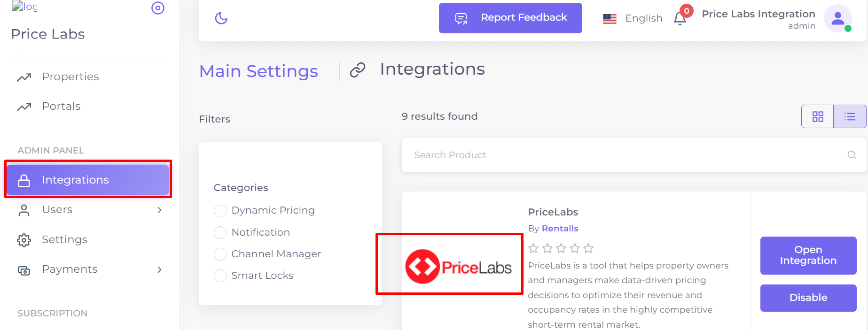Select Channel Manager category filter

pyautogui.click(x=220, y=254)
